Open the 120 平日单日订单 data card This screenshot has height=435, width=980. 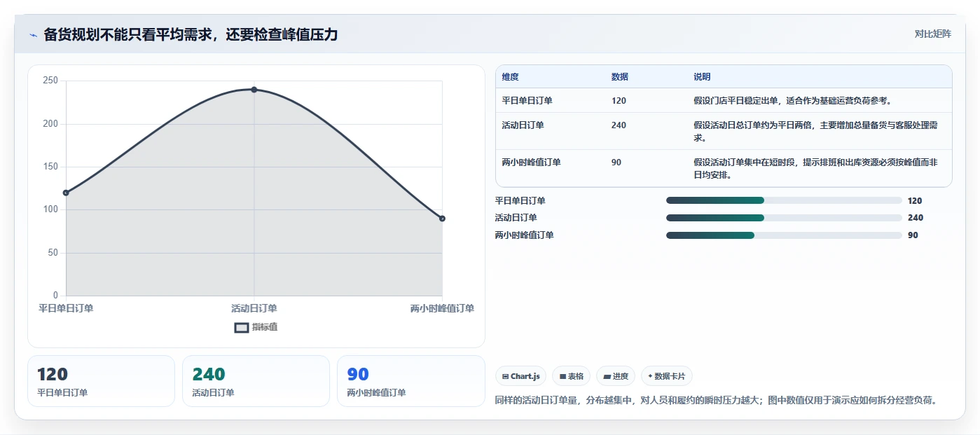[101, 381]
